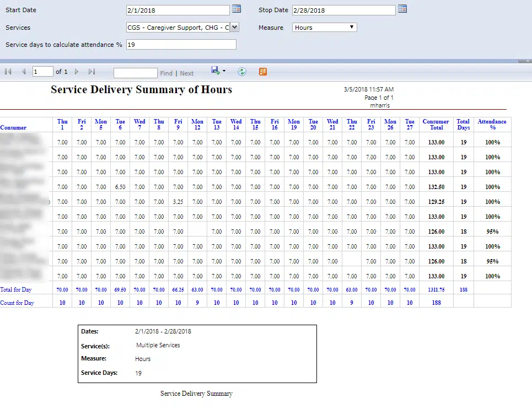Click the orange data feed export icon
The image size is (532, 409).
coord(263,72)
